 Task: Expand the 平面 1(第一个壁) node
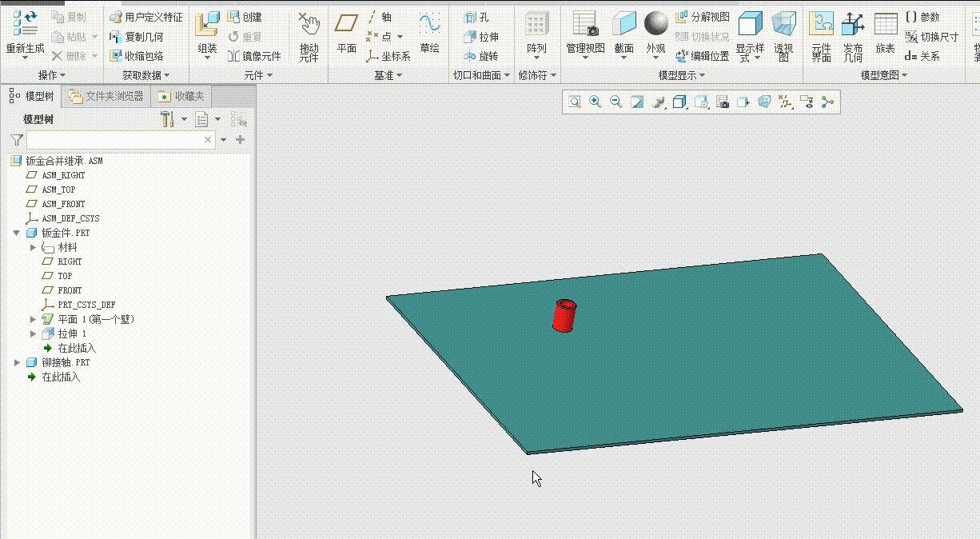click(33, 319)
